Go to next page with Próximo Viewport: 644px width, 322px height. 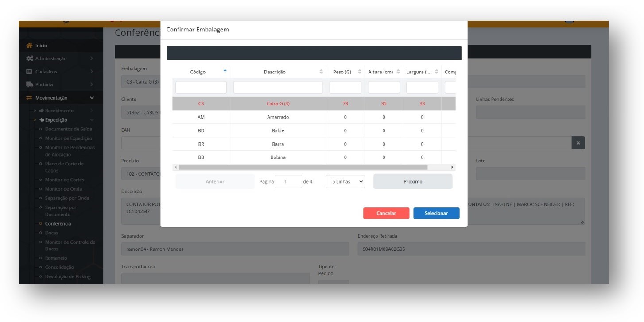click(x=412, y=182)
